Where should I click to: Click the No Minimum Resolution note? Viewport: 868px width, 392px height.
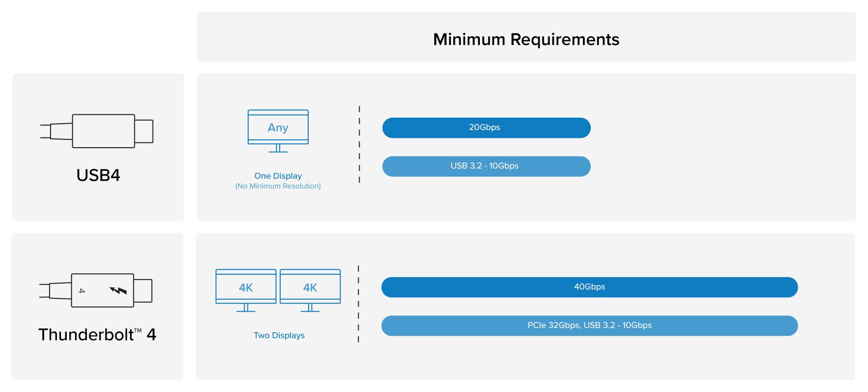point(278,186)
